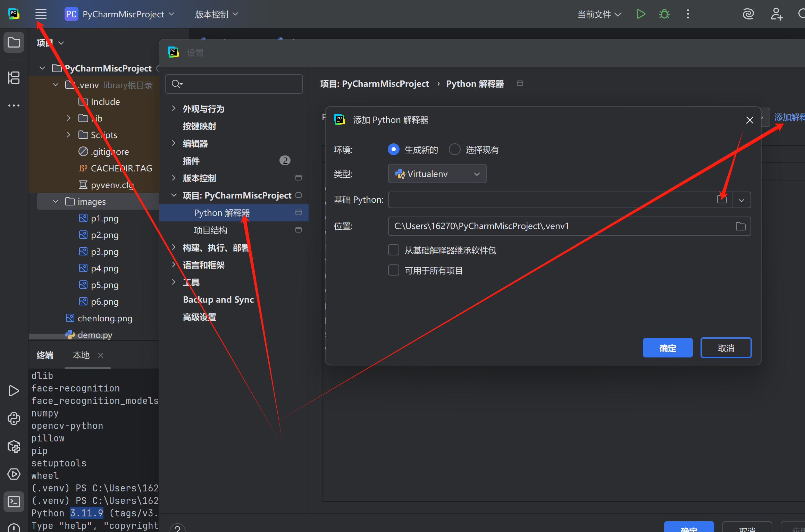Select the 生成新的 environment radio button
Screen dimensions: 805x532
(x=393, y=150)
